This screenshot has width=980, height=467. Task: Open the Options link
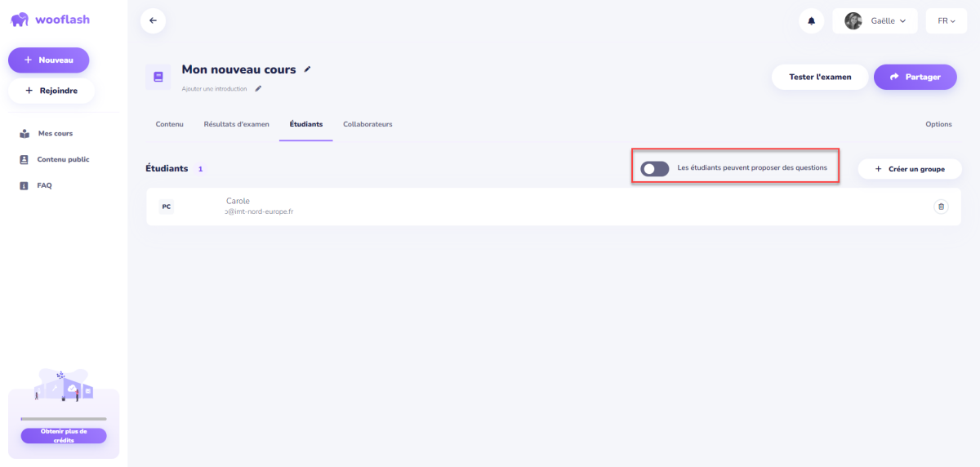click(938, 124)
